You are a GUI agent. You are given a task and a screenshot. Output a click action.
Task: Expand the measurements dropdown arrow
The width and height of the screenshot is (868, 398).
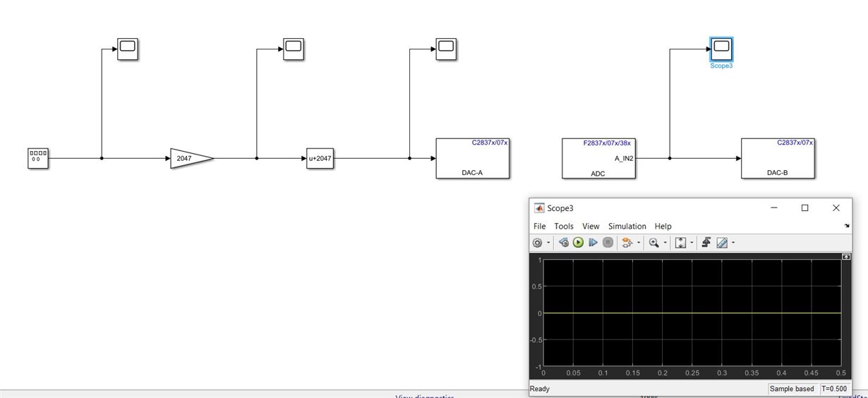coord(733,243)
